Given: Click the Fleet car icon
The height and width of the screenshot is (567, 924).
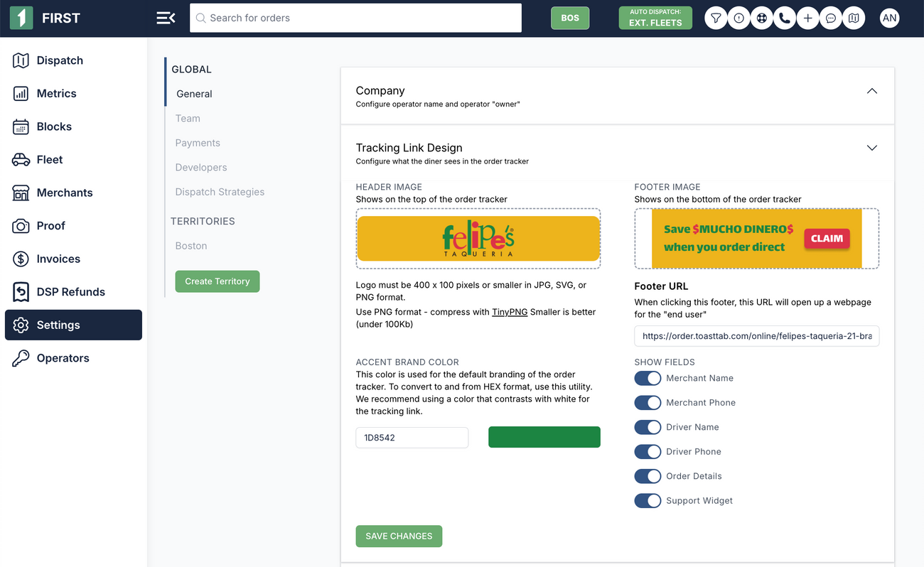Looking at the screenshot, I should 21,159.
